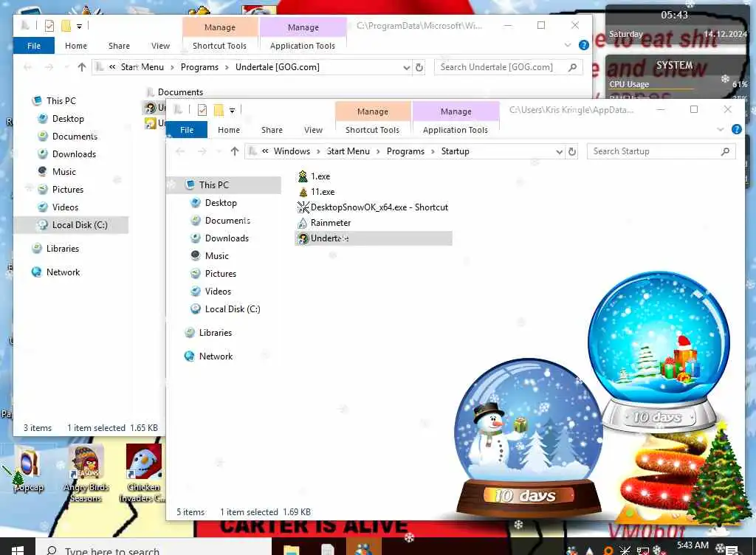Open Windows Start button

point(18,549)
